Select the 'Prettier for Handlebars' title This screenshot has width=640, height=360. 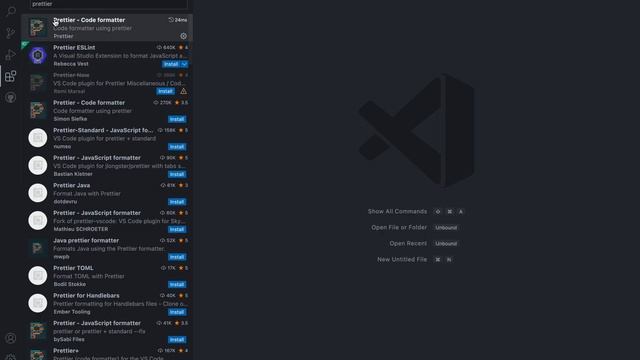pos(86,296)
